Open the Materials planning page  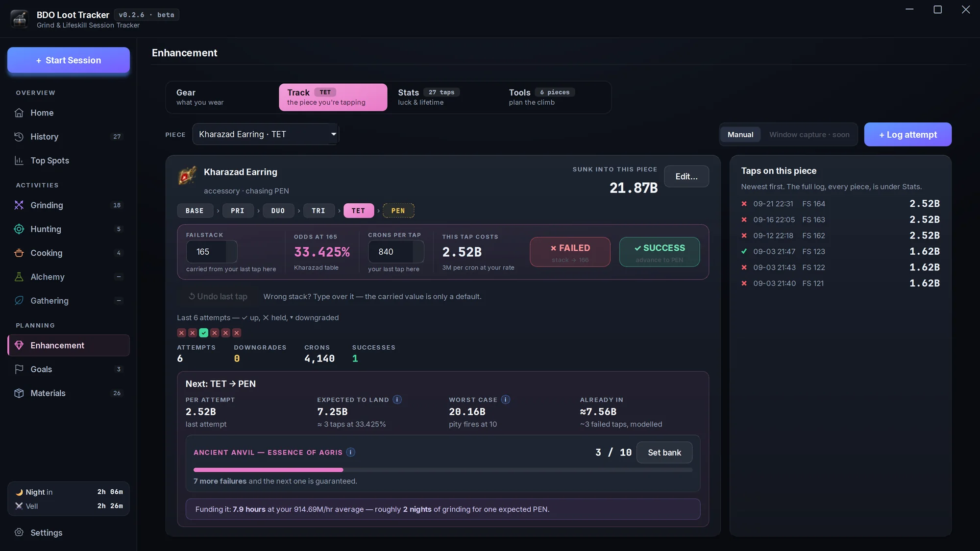click(69, 393)
